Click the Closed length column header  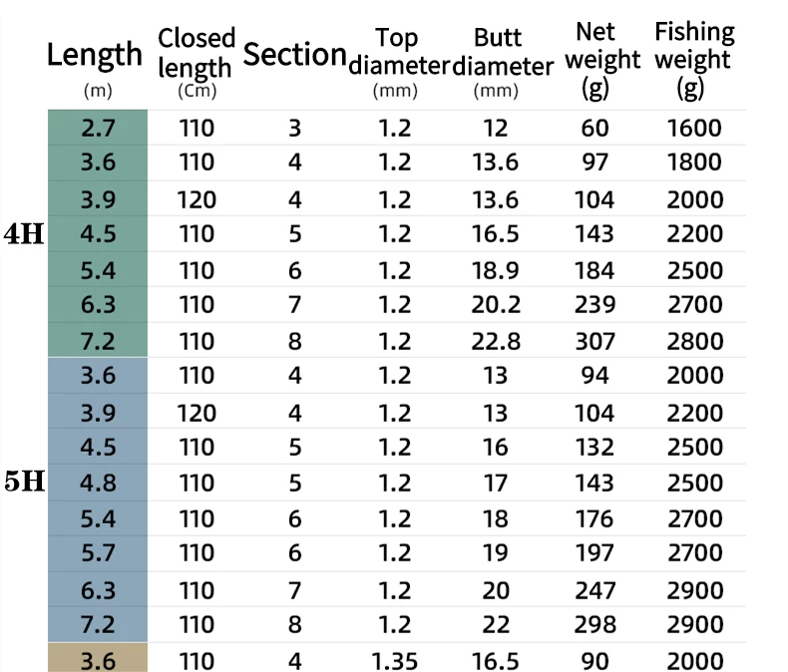point(197,54)
